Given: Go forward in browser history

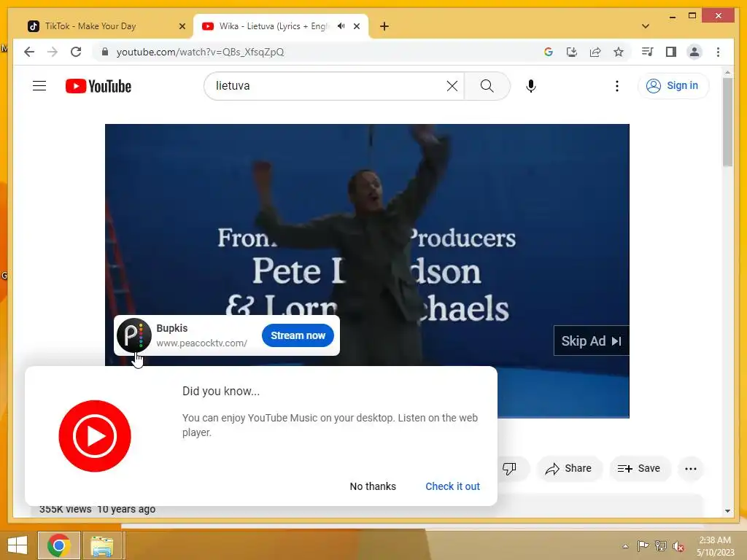Looking at the screenshot, I should pyautogui.click(x=53, y=52).
